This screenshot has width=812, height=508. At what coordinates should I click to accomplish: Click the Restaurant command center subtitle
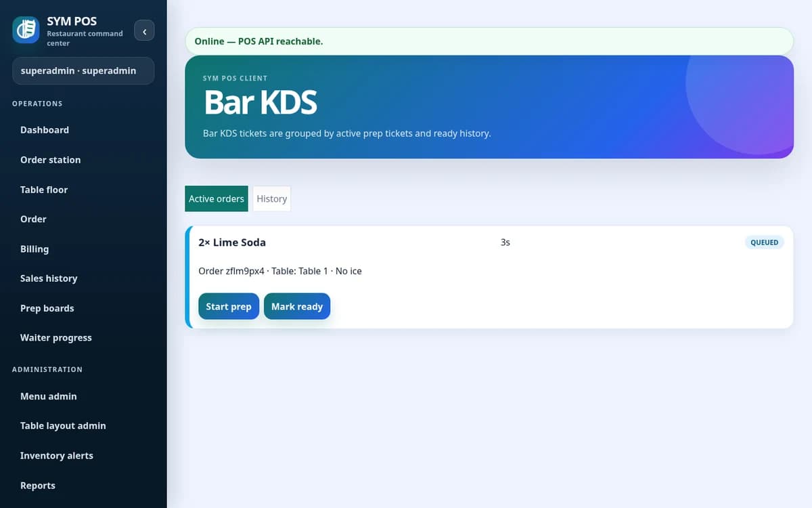coord(85,38)
